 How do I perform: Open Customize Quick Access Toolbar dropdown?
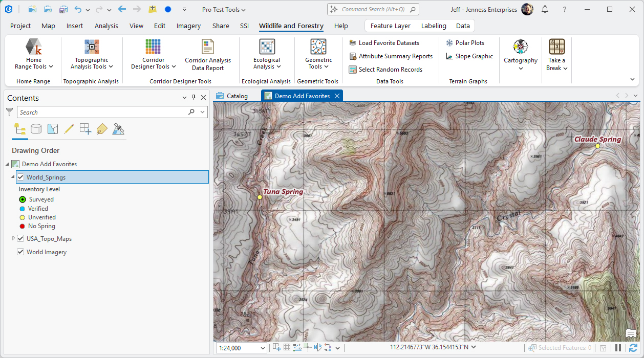[x=184, y=10]
